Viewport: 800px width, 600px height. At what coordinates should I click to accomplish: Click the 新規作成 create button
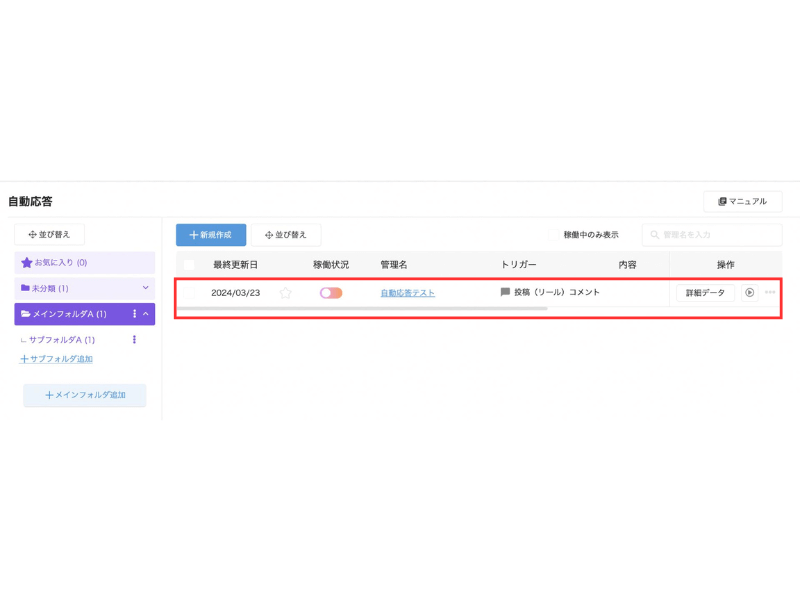point(211,235)
